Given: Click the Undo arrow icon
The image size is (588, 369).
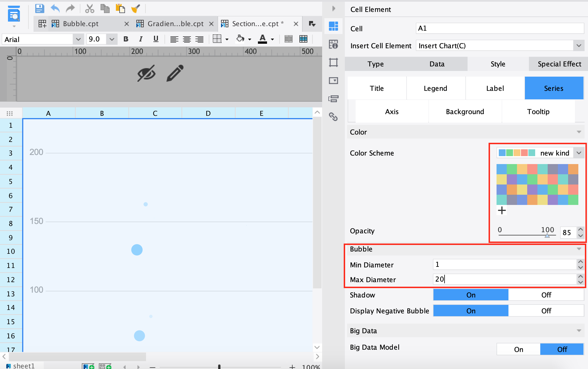Looking at the screenshot, I should [x=55, y=9].
